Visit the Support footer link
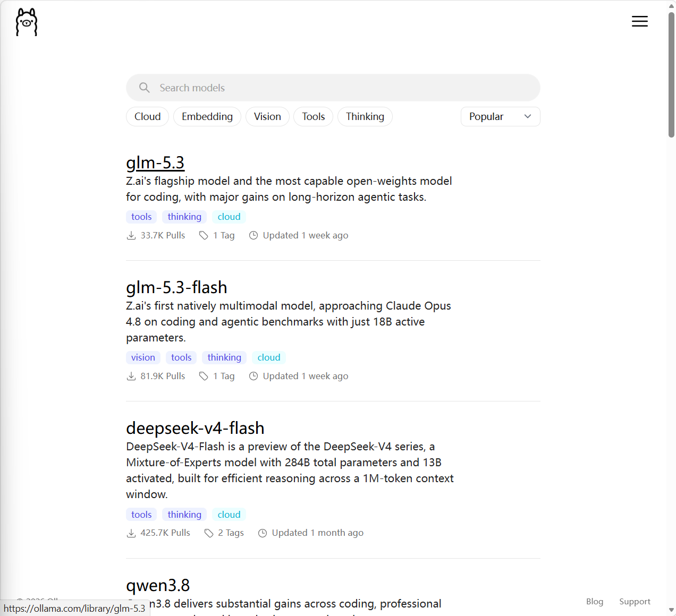676x616 pixels. click(635, 602)
